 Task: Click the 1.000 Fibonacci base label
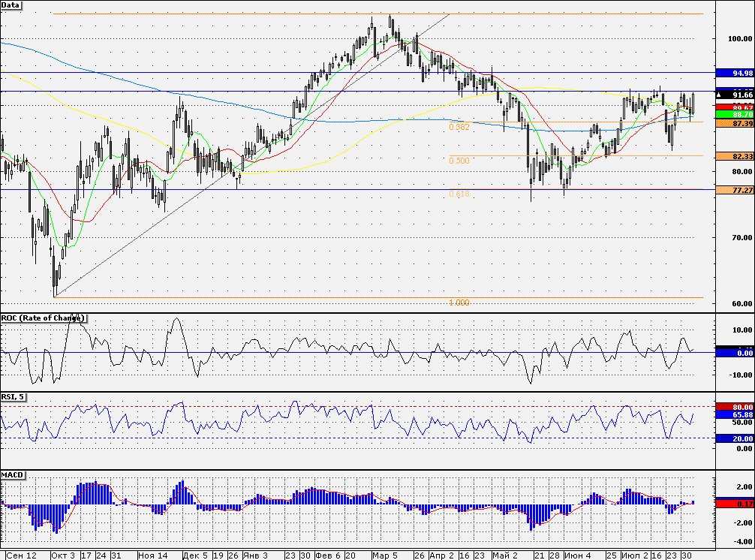point(459,303)
